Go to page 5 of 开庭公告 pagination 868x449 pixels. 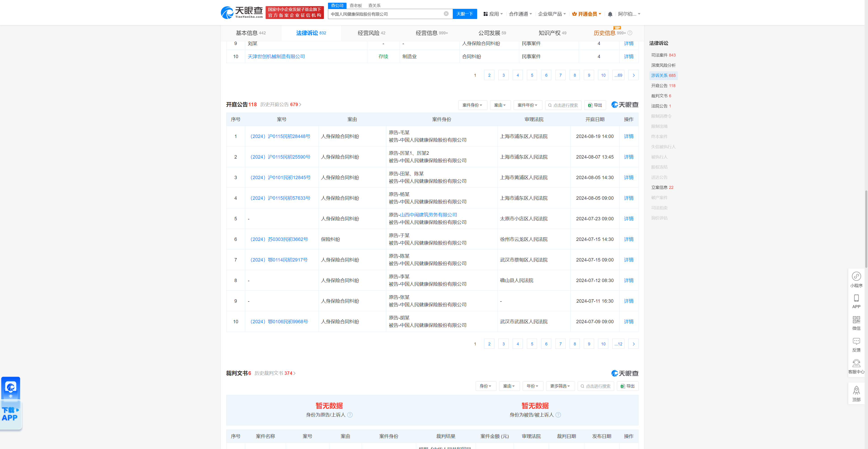click(532, 344)
